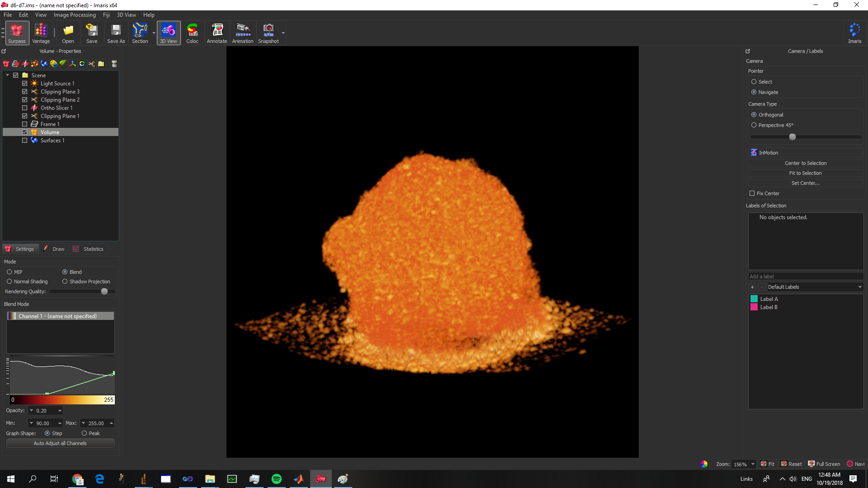Select Perspective 45° camera type

pos(754,125)
